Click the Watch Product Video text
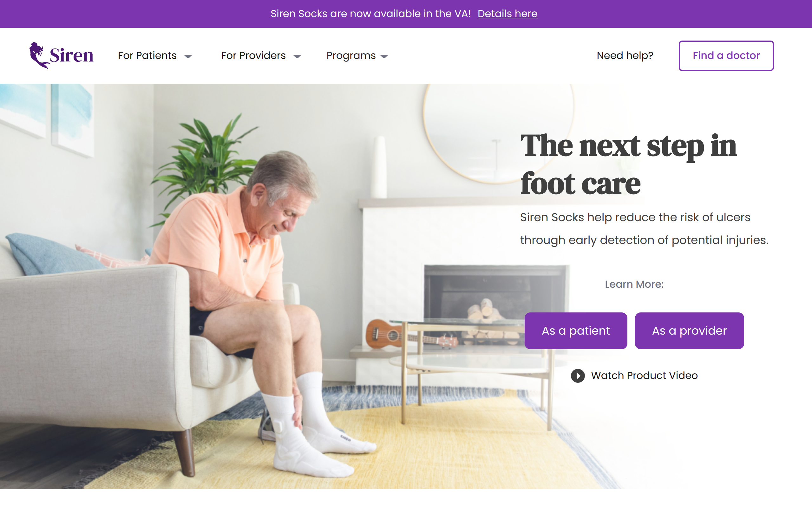Screen dimensions: 812x507 [x=644, y=375]
